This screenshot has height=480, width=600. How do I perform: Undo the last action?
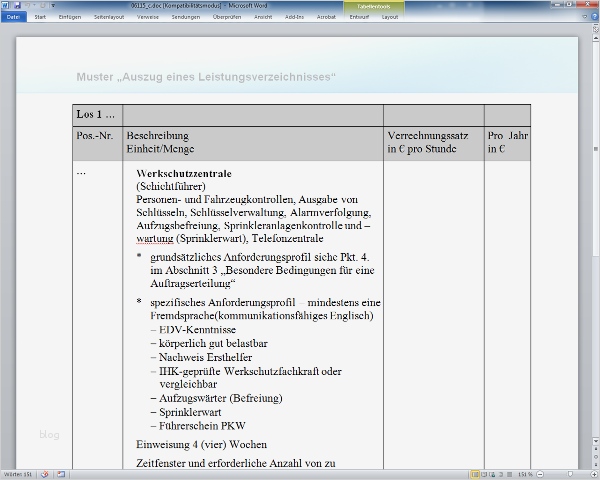pos(28,5)
